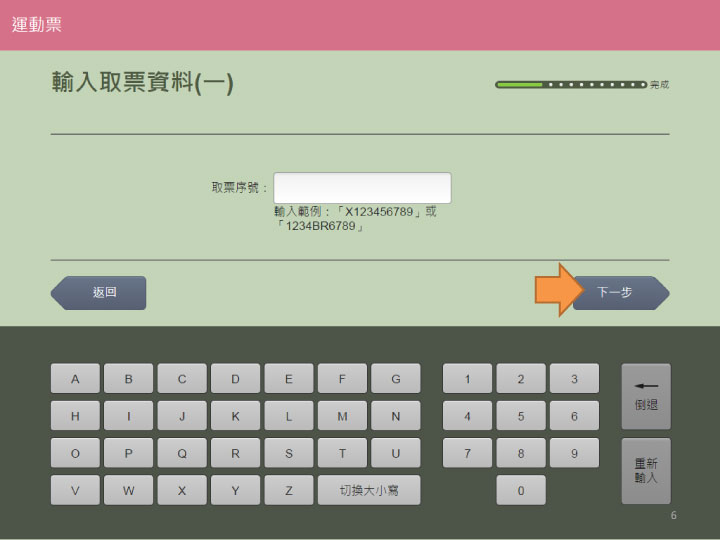Toggle case with 切換大小寫 key
Viewport: 720px width, 540px height.
point(369,490)
